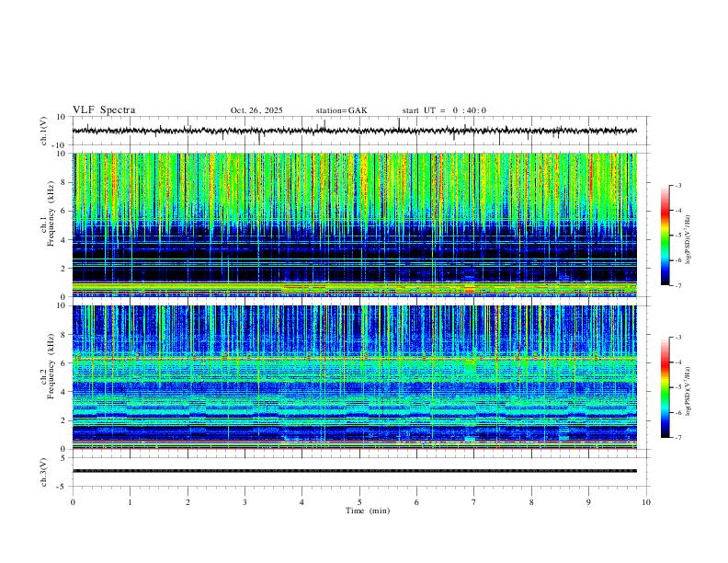This screenshot has height=563, width=728.
Task: Click time axis tick label "2"
Action: point(188,502)
